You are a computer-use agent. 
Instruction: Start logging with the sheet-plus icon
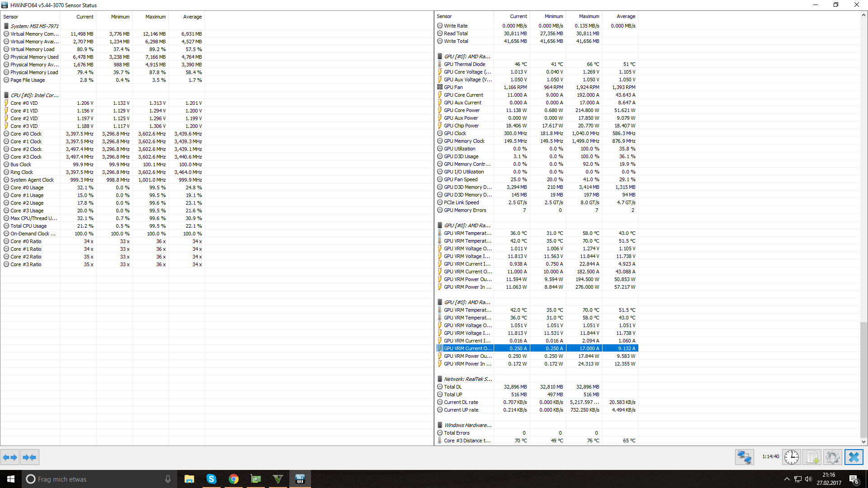tap(812, 457)
